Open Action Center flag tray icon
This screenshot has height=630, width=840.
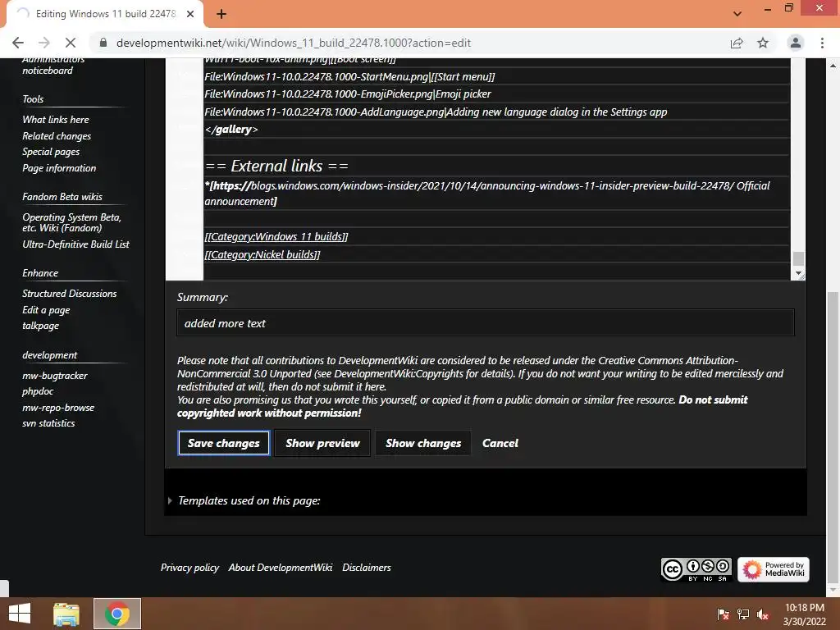723,614
